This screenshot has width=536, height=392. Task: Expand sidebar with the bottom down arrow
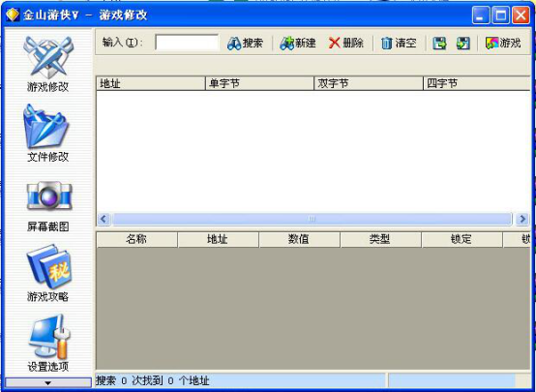pos(48,382)
